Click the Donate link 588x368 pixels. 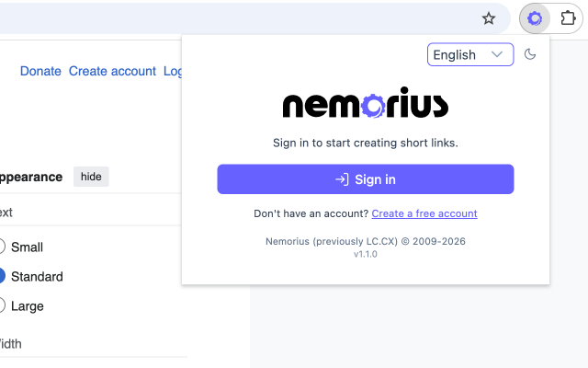(40, 71)
